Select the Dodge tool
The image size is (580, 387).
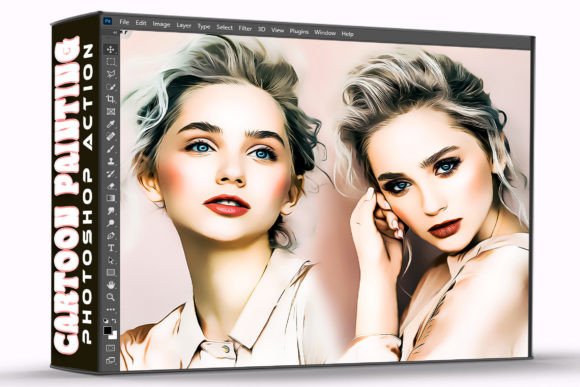point(111,223)
